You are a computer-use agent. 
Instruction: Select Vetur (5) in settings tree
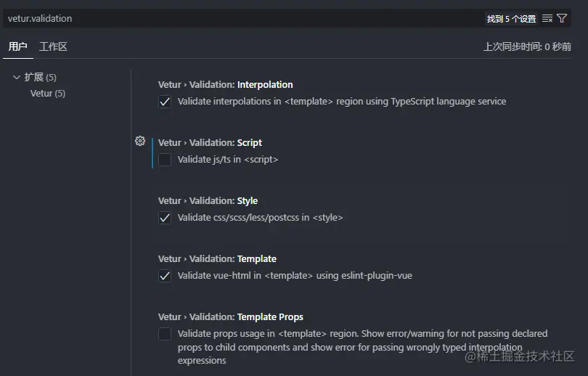(48, 93)
